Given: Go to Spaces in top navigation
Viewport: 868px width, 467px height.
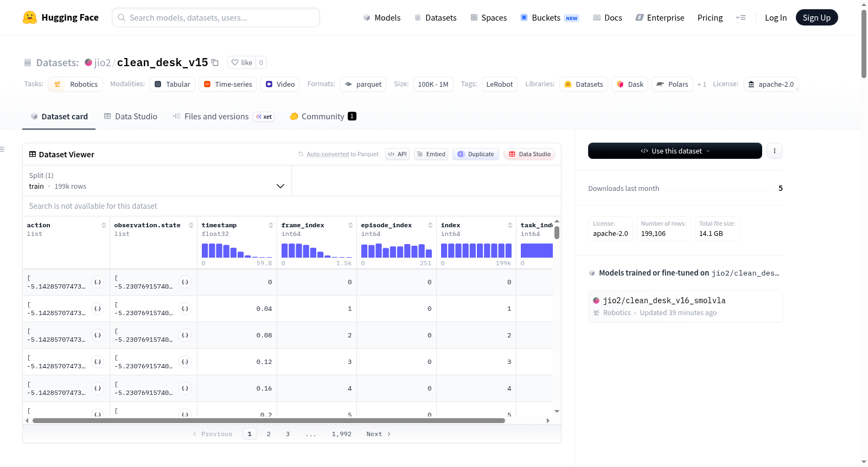Looking at the screenshot, I should (488, 17).
